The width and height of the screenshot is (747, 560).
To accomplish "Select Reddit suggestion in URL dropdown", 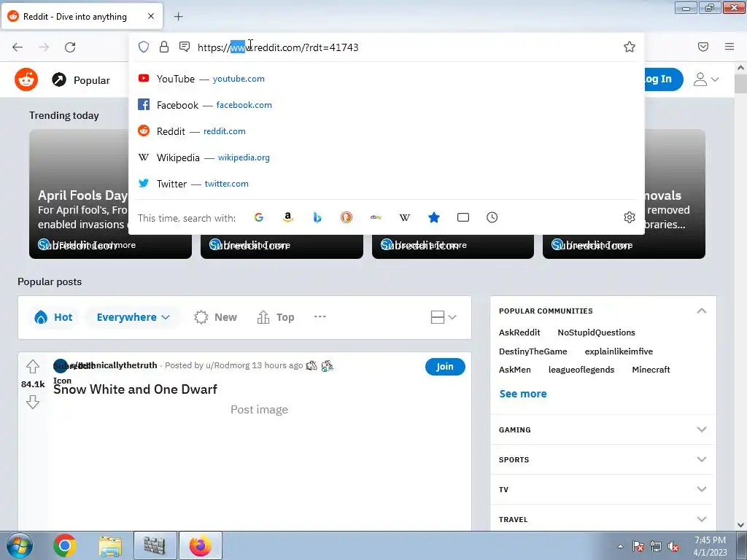I will 387,131.
